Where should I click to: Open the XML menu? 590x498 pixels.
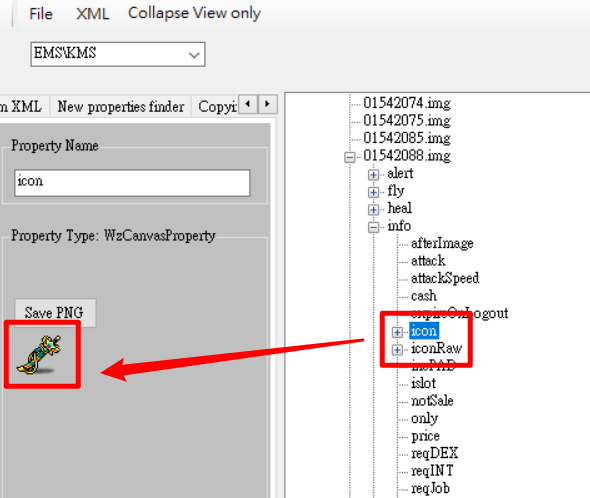point(93,14)
